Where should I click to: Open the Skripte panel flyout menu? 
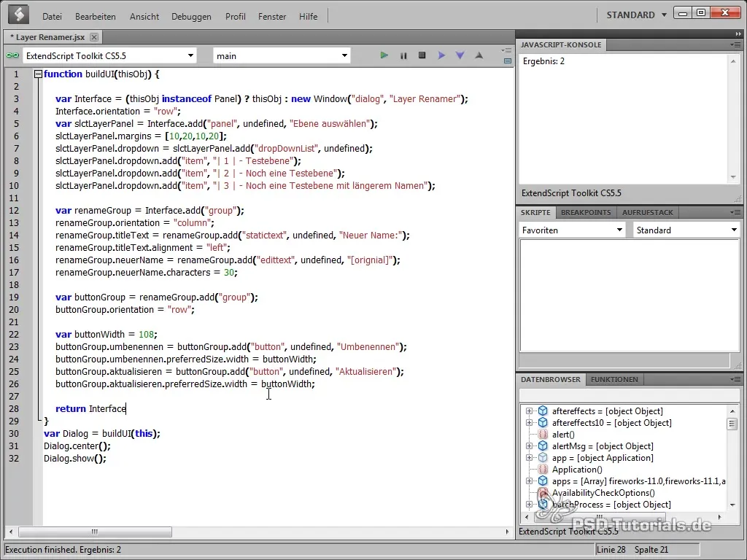coord(735,212)
